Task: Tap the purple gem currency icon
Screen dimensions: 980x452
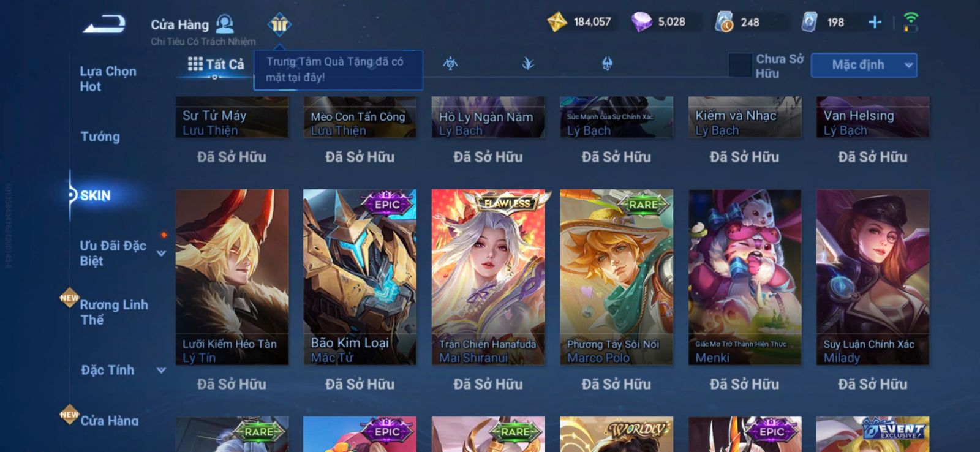Action: pos(641,23)
